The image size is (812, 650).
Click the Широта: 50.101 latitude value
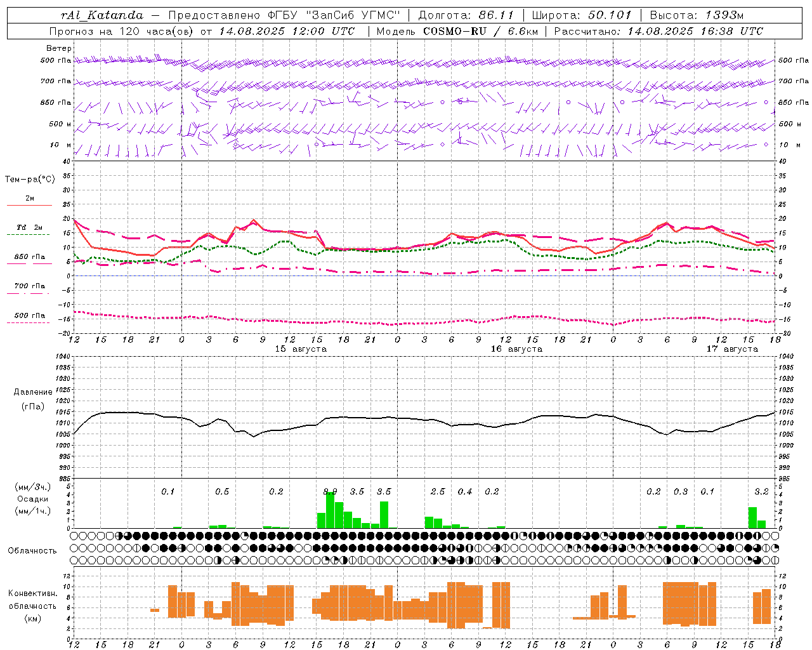[x=582, y=15]
